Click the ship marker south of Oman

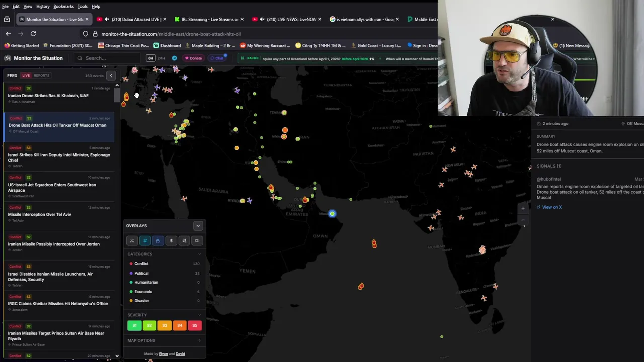click(374, 244)
